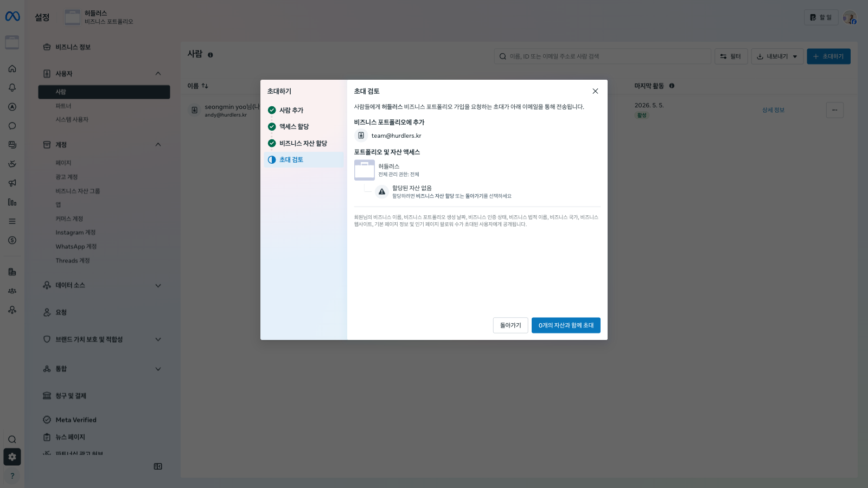Collapse the 계정 section
Viewport: 868px width, 488px height.
(x=158, y=144)
